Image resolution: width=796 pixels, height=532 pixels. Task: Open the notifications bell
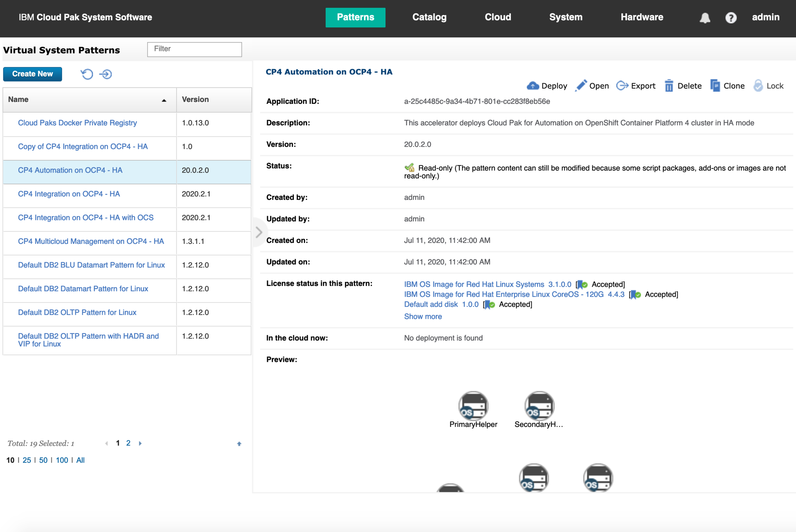tap(705, 18)
